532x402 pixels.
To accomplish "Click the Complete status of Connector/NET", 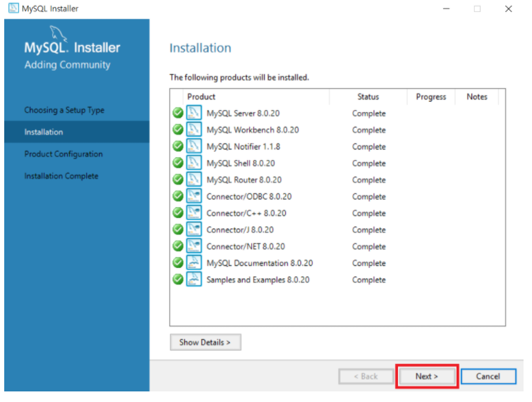I will (x=369, y=246).
